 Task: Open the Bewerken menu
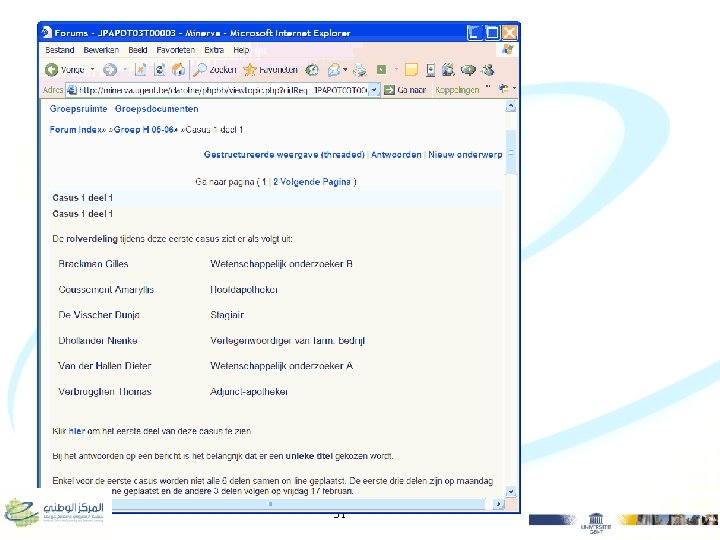[101, 50]
